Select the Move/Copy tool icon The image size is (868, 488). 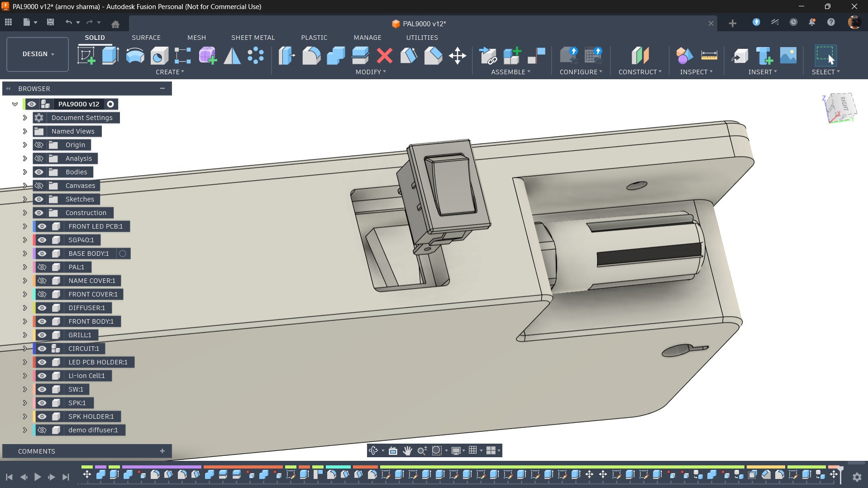click(x=458, y=56)
